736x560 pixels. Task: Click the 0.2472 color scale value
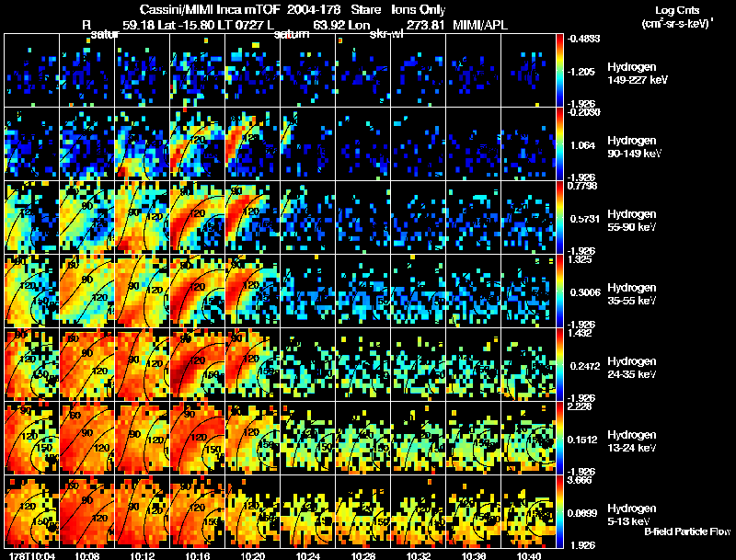pos(585,366)
